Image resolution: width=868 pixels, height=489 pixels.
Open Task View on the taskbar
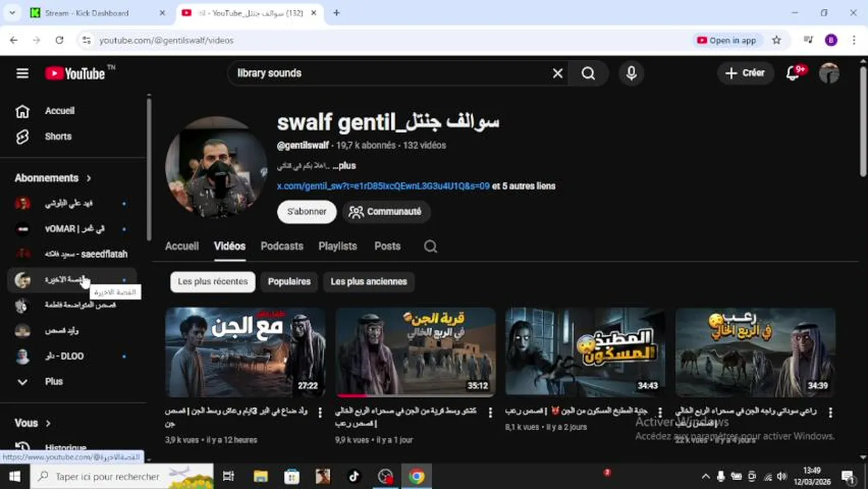(228, 476)
